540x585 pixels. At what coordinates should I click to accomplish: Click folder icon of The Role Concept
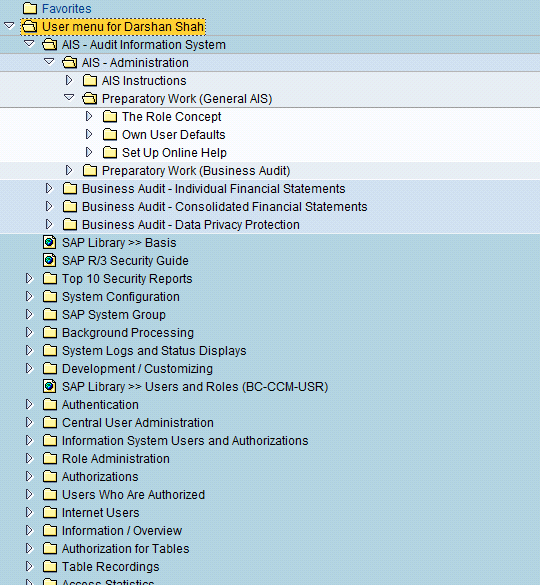coord(110,116)
